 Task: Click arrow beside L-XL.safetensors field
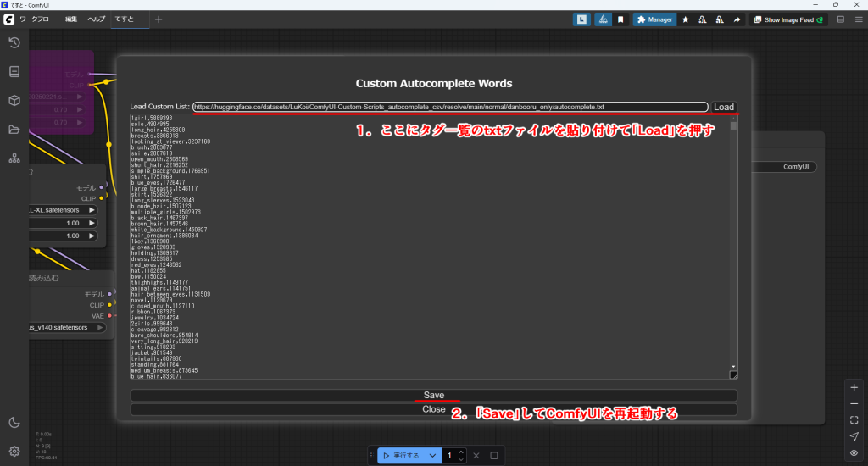point(92,210)
